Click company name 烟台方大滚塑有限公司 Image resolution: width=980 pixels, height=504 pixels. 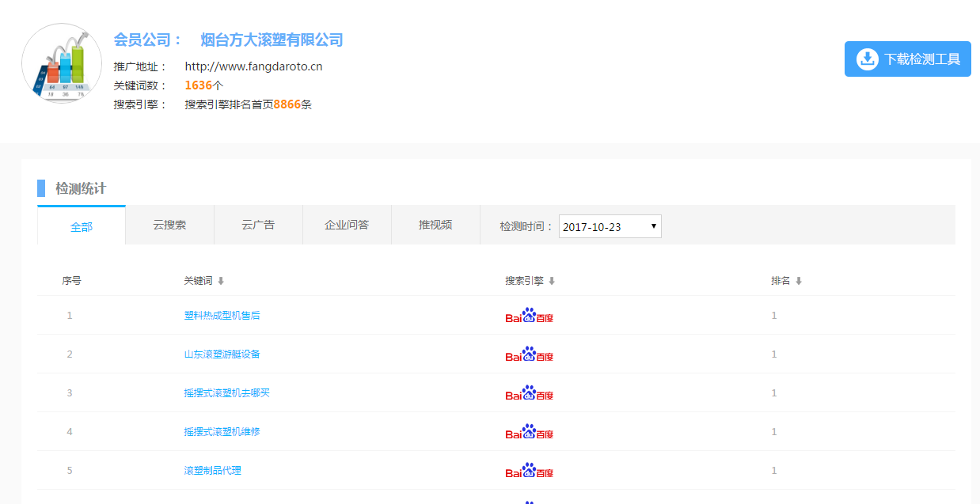pos(272,40)
